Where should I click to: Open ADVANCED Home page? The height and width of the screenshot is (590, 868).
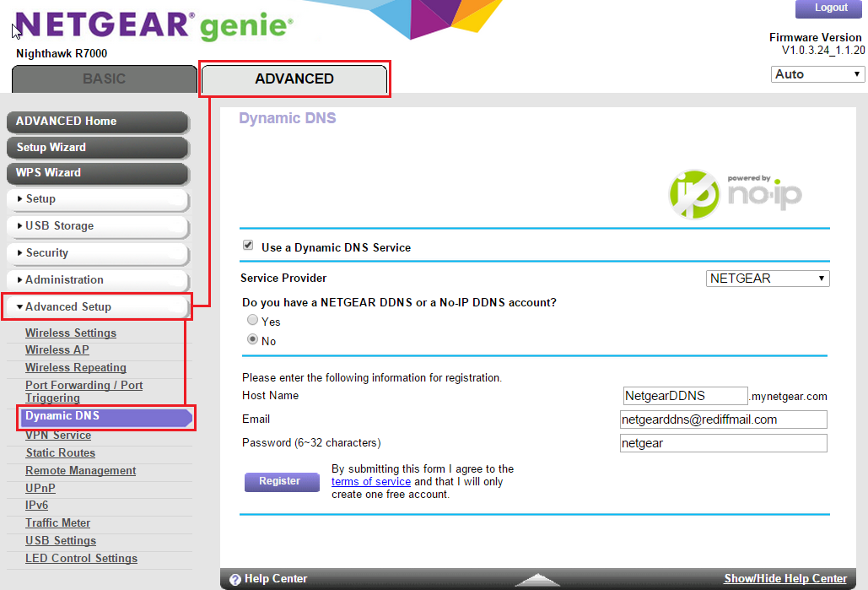98,122
